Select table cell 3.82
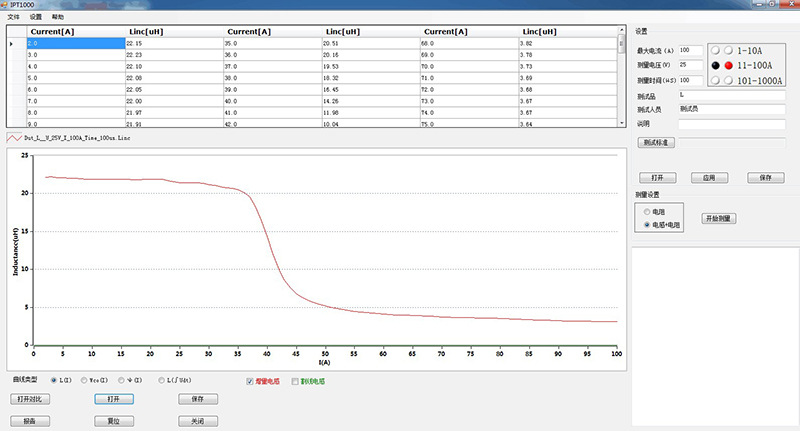The image size is (800, 431). 568,43
